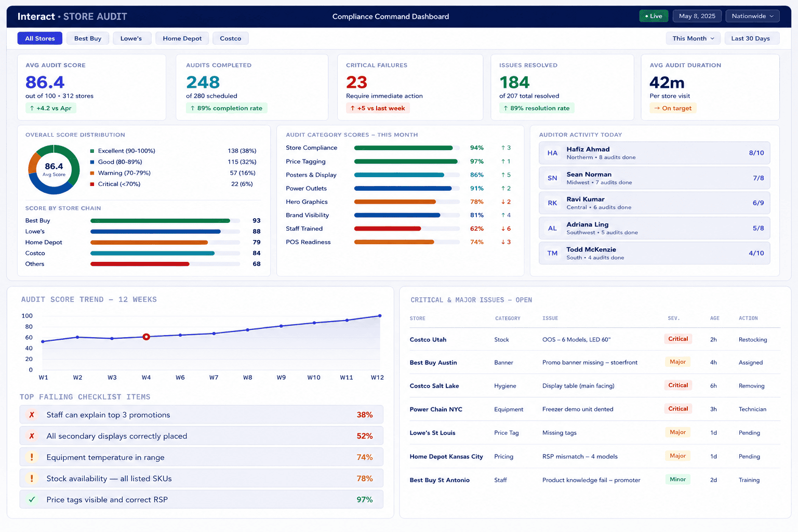This screenshot has width=798, height=532.
Task: Open the This Month dropdown
Action: (x=693, y=38)
